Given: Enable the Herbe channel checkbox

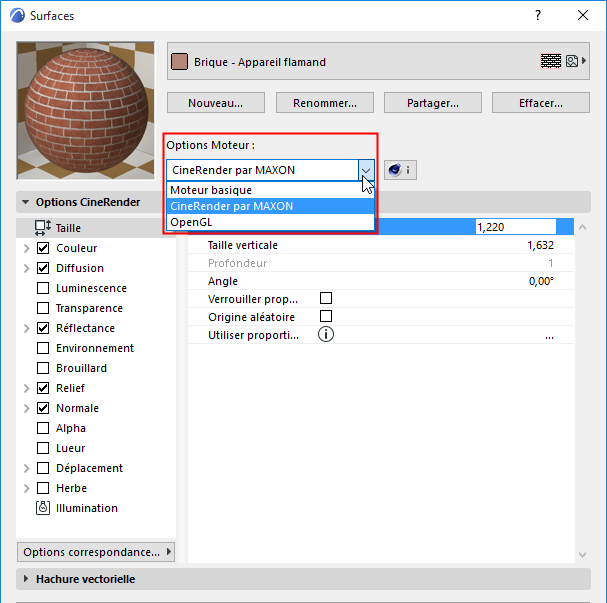Looking at the screenshot, I should click(43, 488).
